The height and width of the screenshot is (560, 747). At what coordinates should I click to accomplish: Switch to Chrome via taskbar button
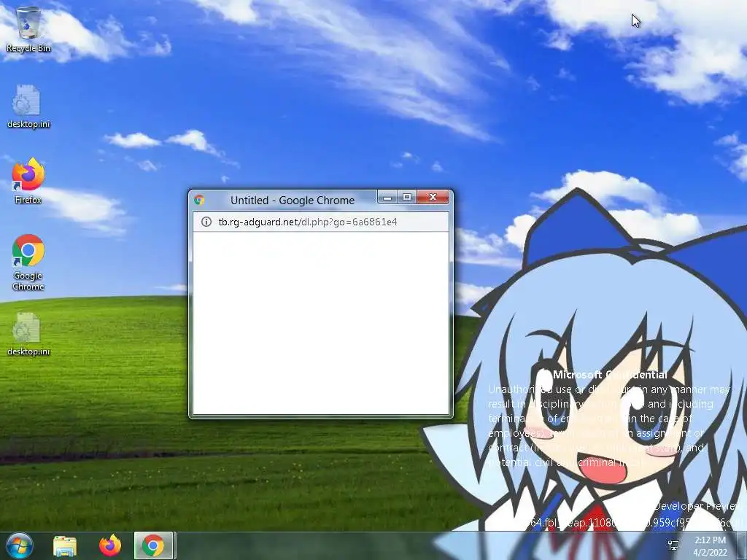[x=153, y=545]
